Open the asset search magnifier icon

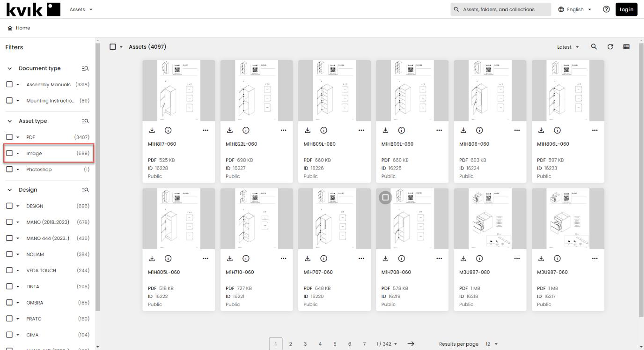click(594, 47)
